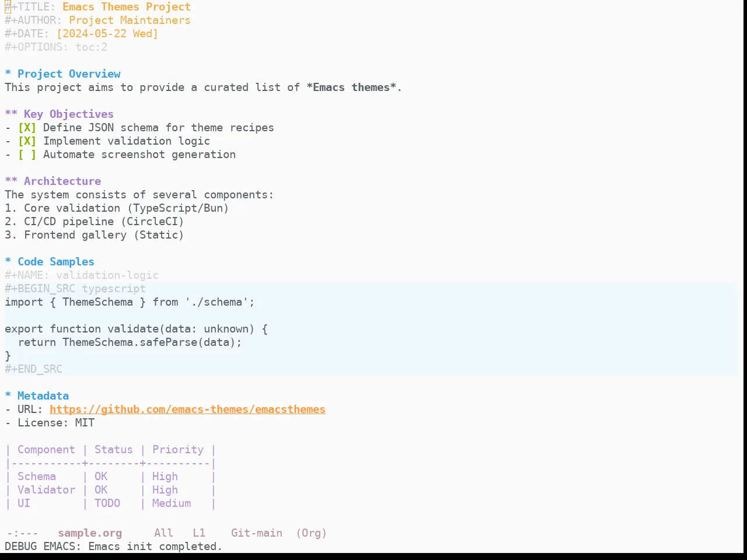Click the '#+END_SRC' line
This screenshot has width=747, height=560.
click(33, 369)
